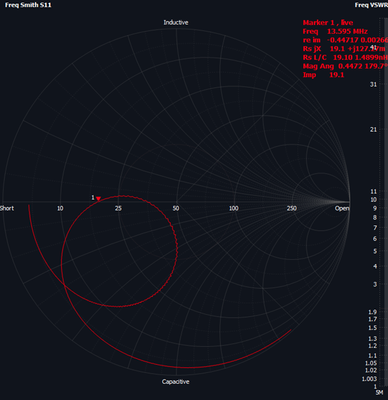Click the '25' resistance label on the Smith axis

tap(118, 208)
